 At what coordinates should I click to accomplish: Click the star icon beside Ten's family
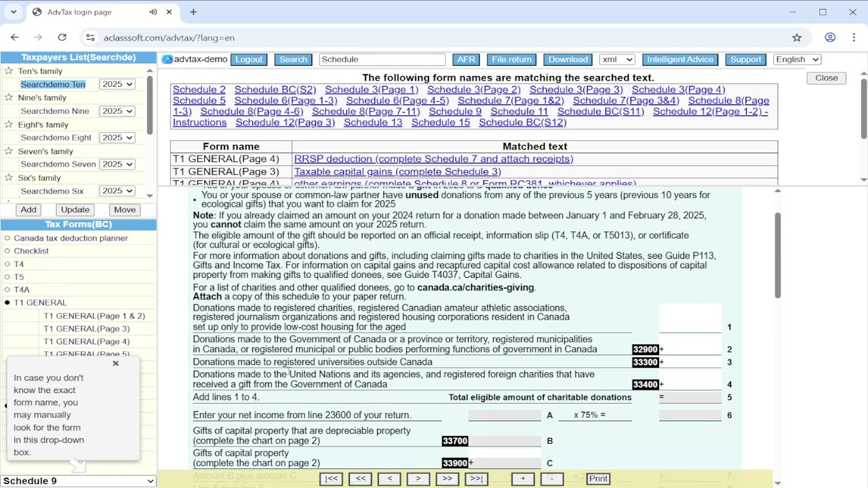[x=9, y=71]
